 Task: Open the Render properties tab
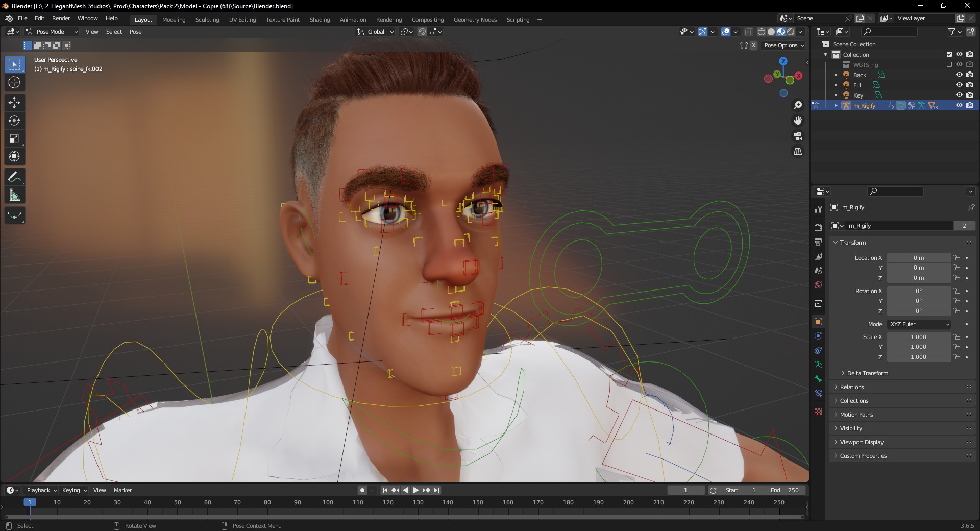pos(818,227)
